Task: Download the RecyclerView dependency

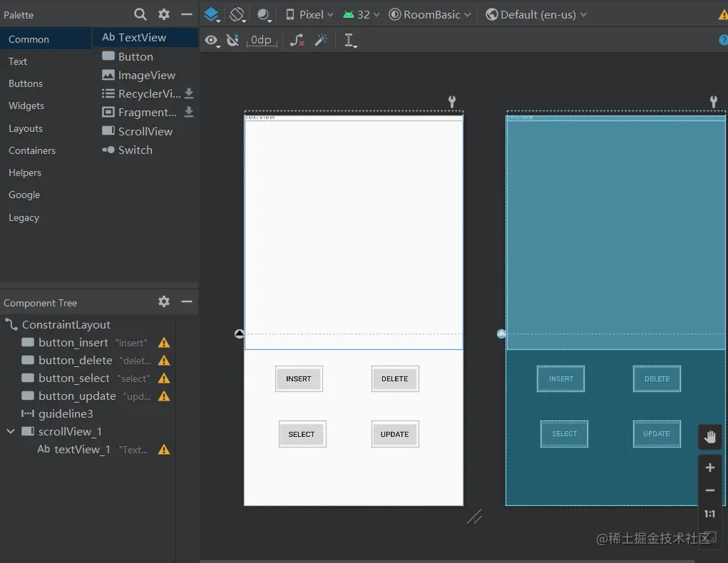Action: tap(189, 93)
